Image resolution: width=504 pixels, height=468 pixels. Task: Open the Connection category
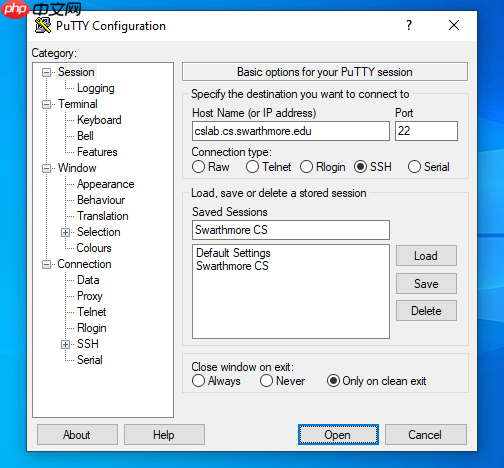(84, 264)
